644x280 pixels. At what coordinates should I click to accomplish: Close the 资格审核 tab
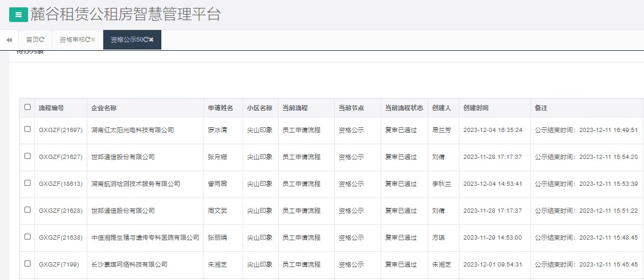coord(93,40)
